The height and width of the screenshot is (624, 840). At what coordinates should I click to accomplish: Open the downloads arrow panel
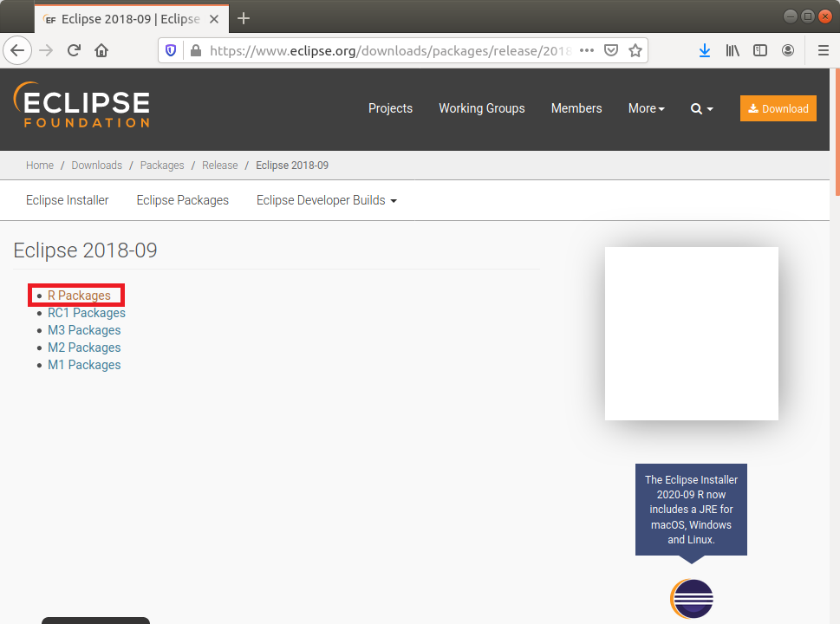coord(705,50)
